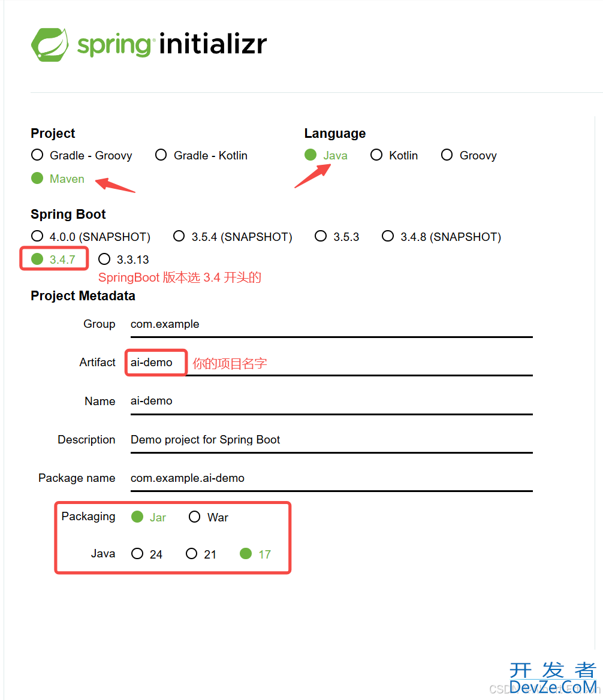Click the Language section heading

(x=334, y=133)
